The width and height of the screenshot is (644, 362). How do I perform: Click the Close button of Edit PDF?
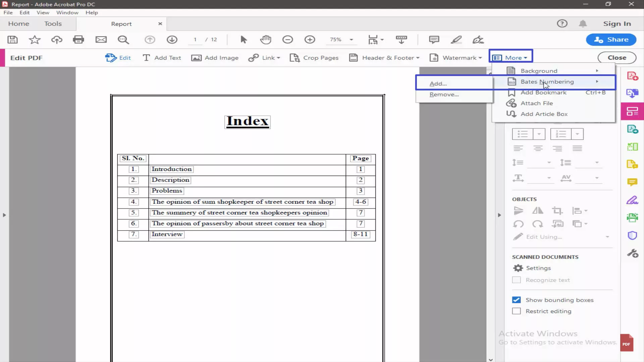[616, 58]
